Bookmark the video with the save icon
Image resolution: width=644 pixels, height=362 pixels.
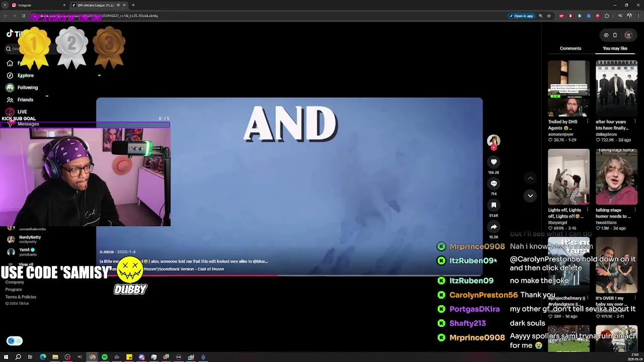click(494, 205)
